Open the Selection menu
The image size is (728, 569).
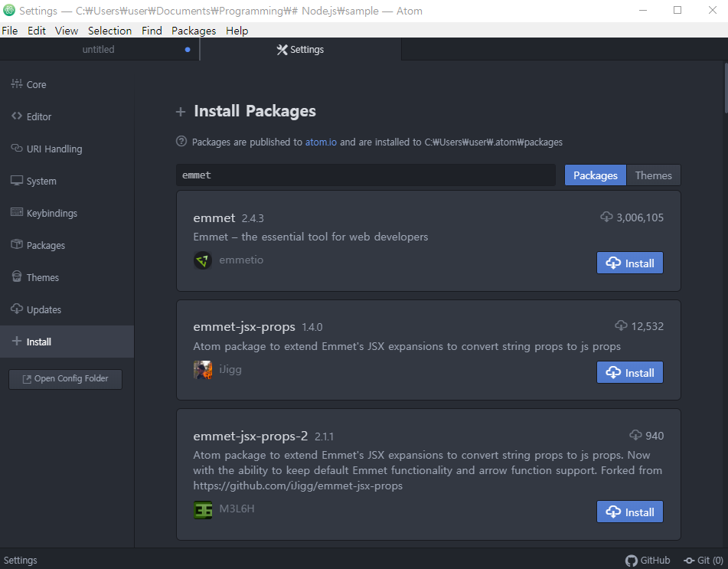(x=109, y=31)
